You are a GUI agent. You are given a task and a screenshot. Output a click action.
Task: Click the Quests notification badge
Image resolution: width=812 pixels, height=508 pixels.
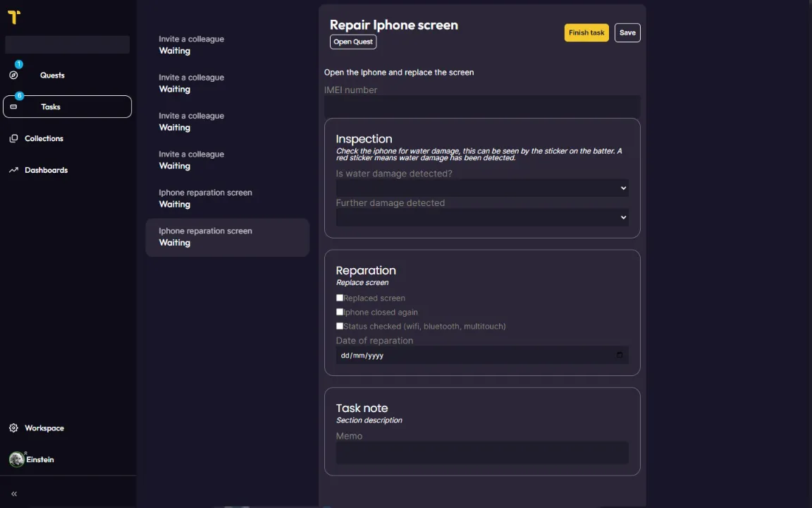[18, 64]
